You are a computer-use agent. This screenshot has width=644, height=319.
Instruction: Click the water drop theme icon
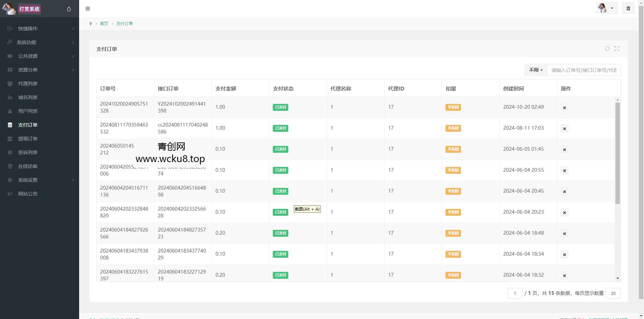click(x=69, y=9)
